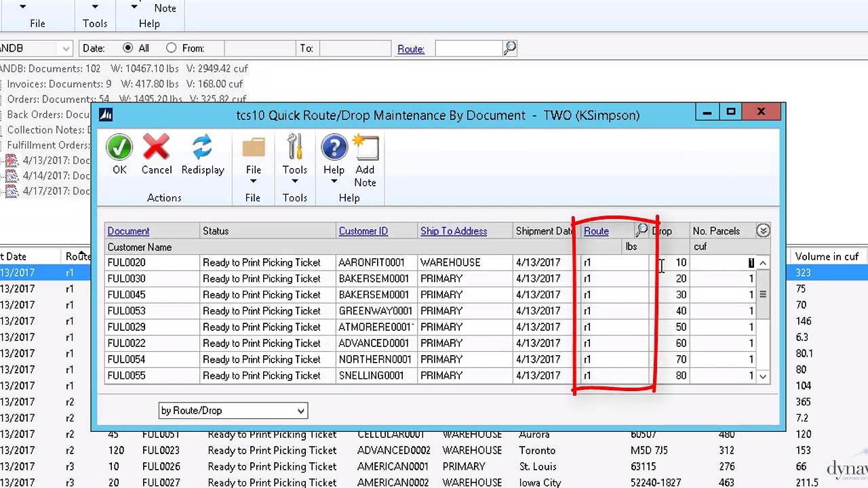Click the grid scroll-down arrow
The height and width of the screenshot is (488, 868).
click(763, 376)
